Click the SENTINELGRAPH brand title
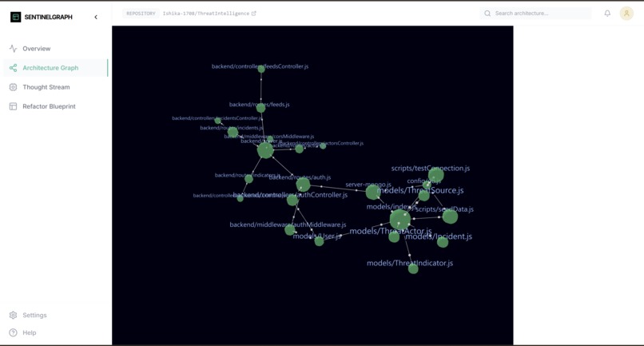Viewport: 644px width, 346px height. click(x=48, y=17)
